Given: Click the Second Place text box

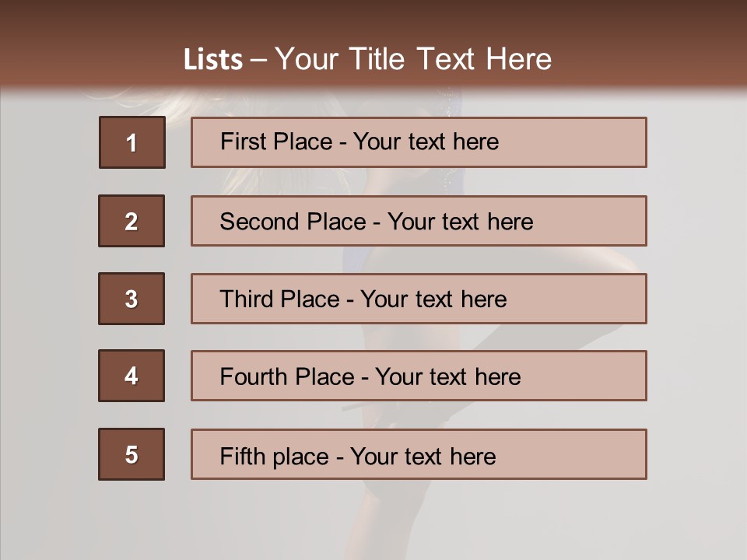Looking at the screenshot, I should (419, 221).
